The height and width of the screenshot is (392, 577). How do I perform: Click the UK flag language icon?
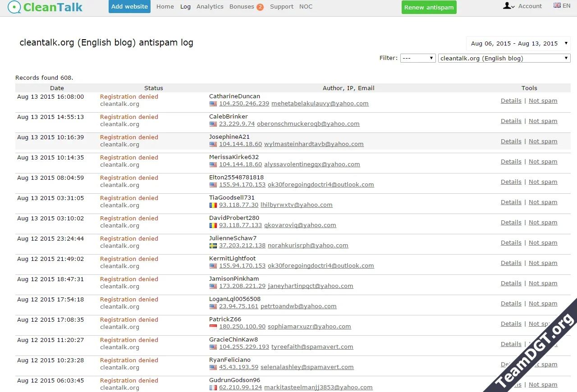click(x=557, y=5)
